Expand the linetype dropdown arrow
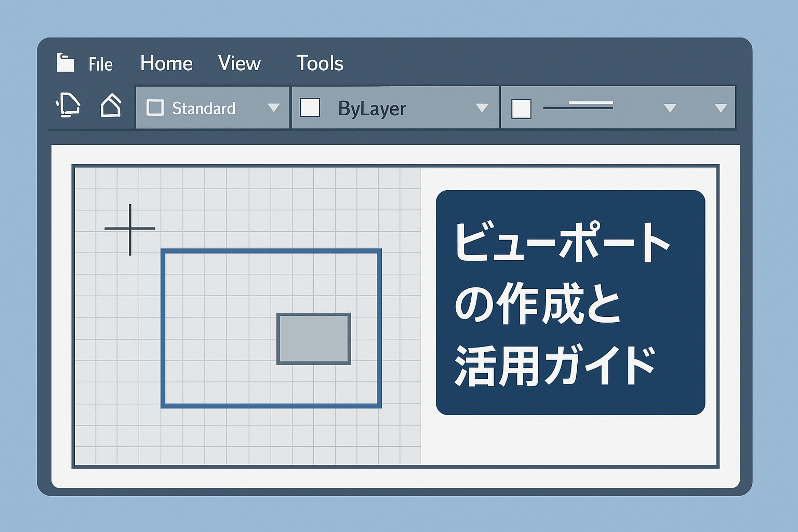The height and width of the screenshot is (532, 798). pos(670,109)
